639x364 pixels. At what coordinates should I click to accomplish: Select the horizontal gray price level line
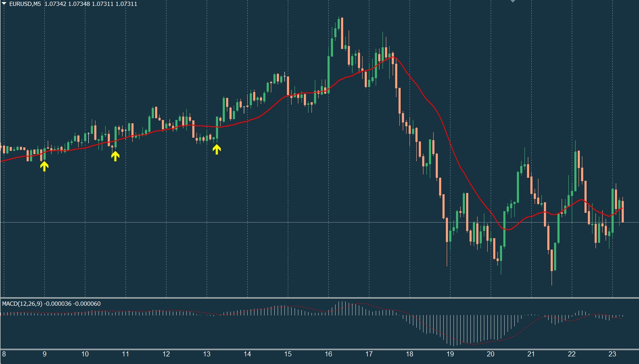296,222
